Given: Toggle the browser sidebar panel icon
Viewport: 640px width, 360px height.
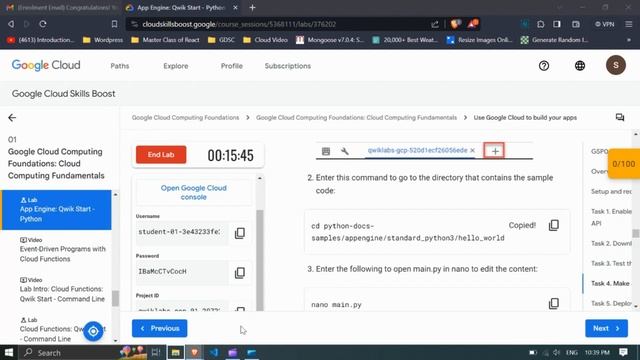Looking at the screenshot, I should 557,24.
